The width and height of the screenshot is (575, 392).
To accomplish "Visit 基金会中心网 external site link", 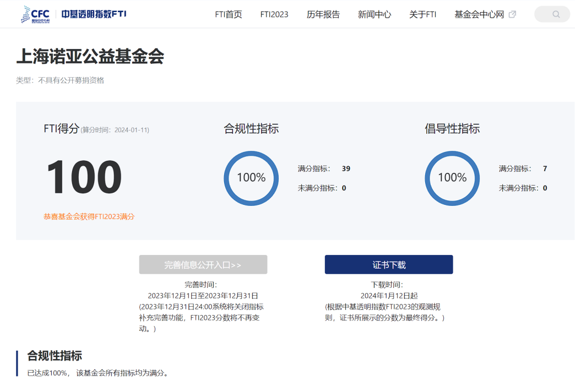I will click(479, 14).
